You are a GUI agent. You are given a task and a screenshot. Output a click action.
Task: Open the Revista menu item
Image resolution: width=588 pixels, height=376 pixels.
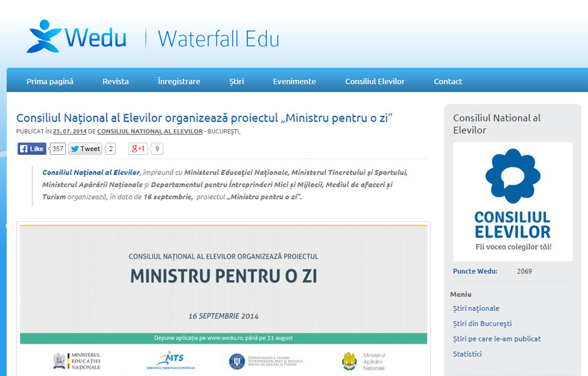(115, 81)
